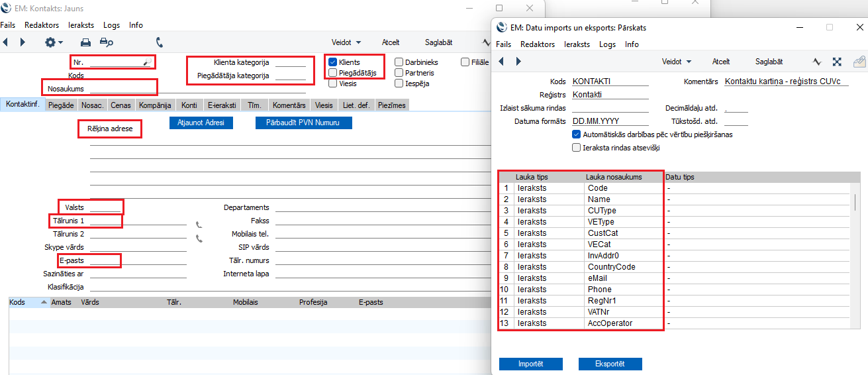
Task: Enable the Piegādātājs checkbox
Action: 333,73
